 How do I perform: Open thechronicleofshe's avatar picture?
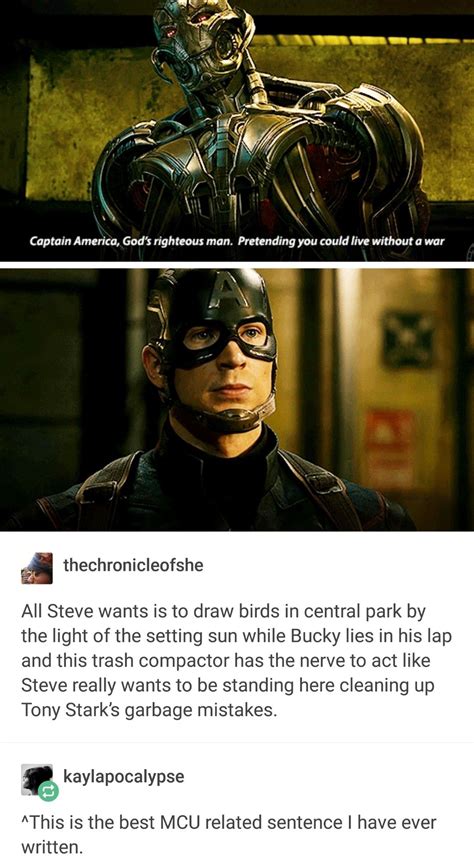pyautogui.click(x=37, y=568)
